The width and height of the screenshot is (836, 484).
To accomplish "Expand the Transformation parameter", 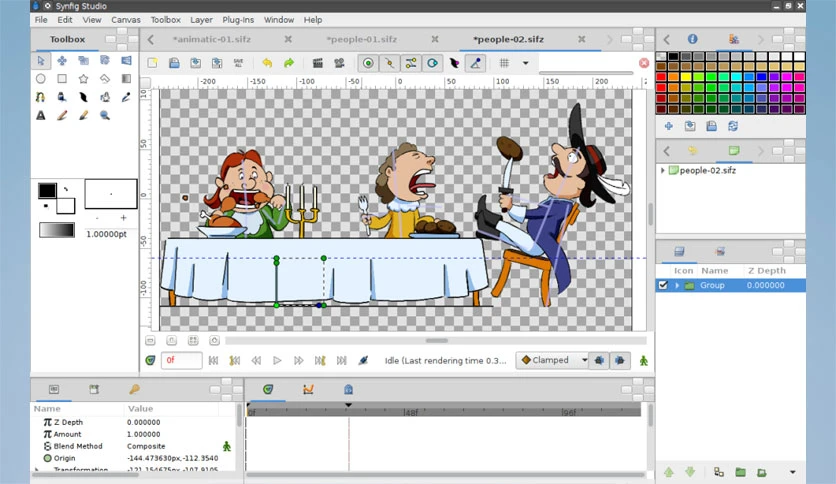I will pos(37,470).
